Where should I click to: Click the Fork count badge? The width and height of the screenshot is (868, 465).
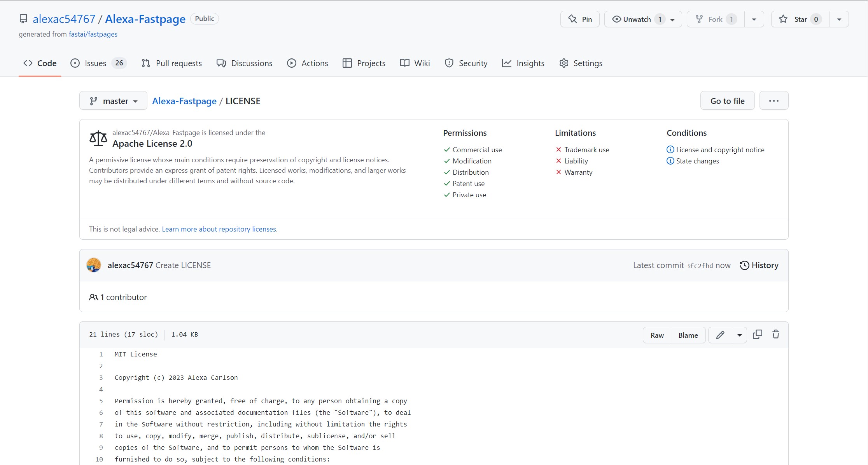pyautogui.click(x=731, y=19)
